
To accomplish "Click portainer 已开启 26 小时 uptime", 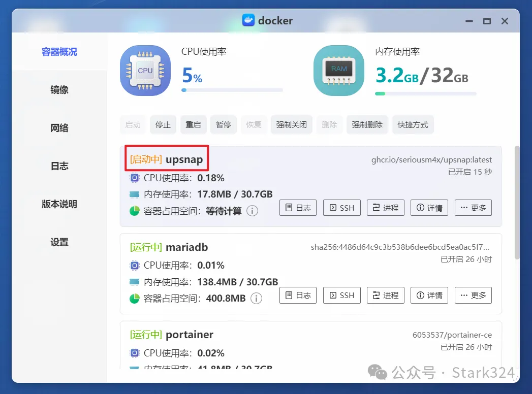I will 466,347.
